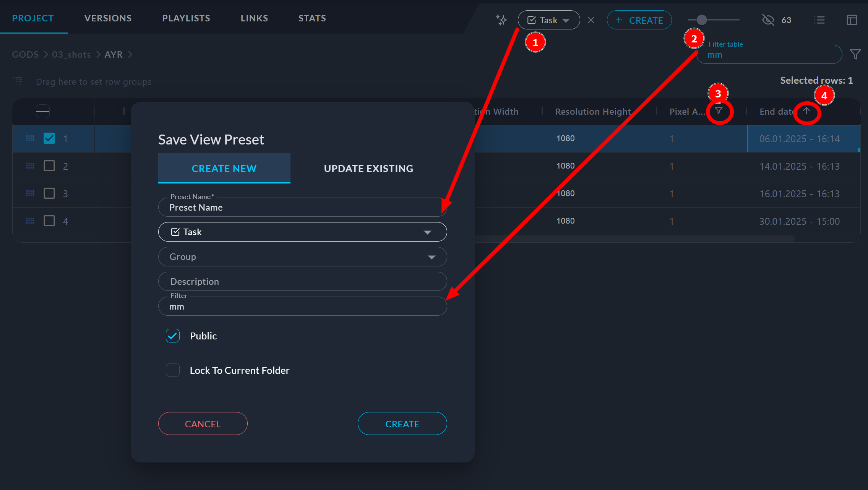Select row 3 checkbox
The height and width of the screenshot is (490, 868).
pyautogui.click(x=49, y=193)
